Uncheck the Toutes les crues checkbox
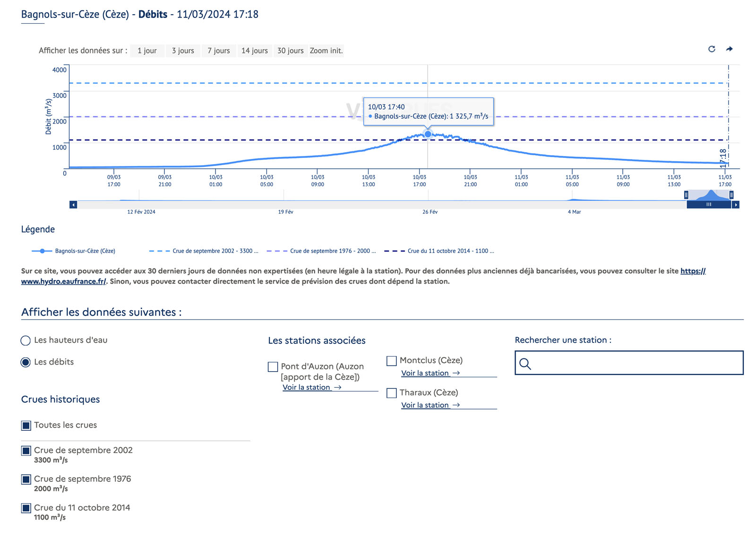The image size is (756, 540). point(26,426)
